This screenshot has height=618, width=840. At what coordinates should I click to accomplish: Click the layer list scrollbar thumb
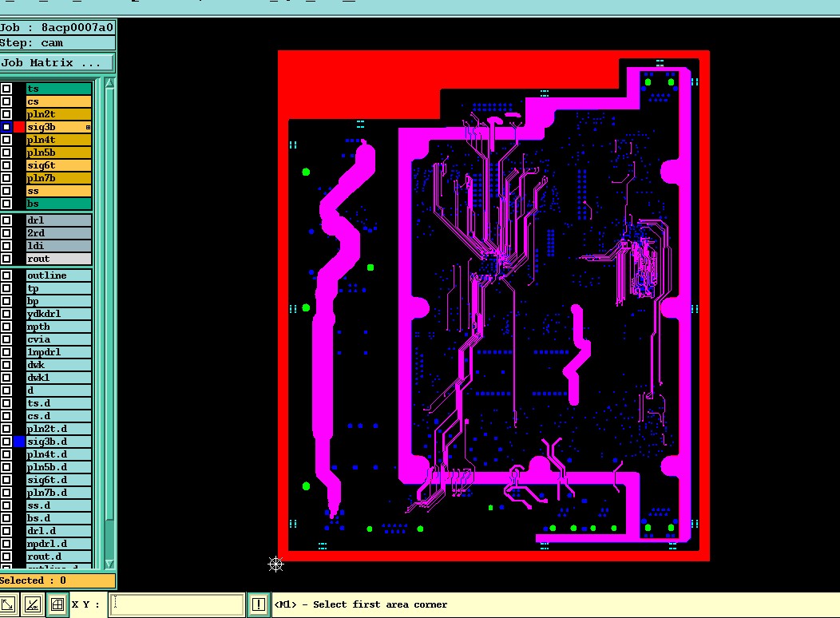pos(109,305)
